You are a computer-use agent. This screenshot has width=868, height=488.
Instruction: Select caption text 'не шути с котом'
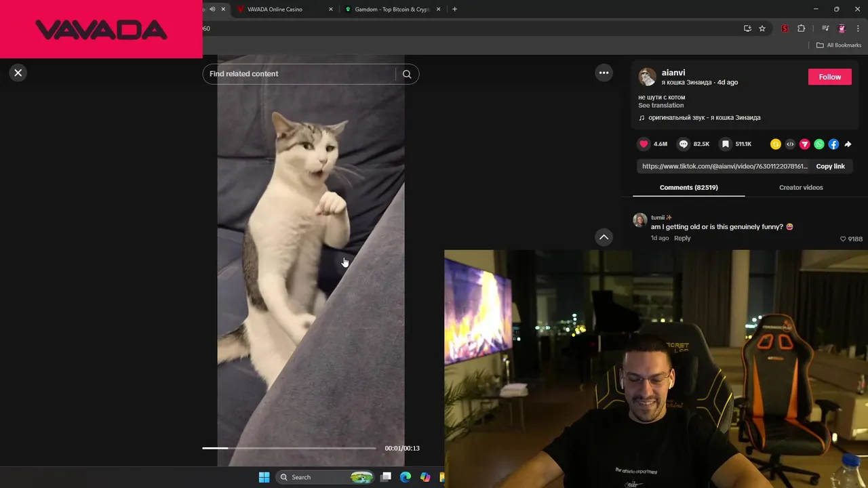[661, 97]
